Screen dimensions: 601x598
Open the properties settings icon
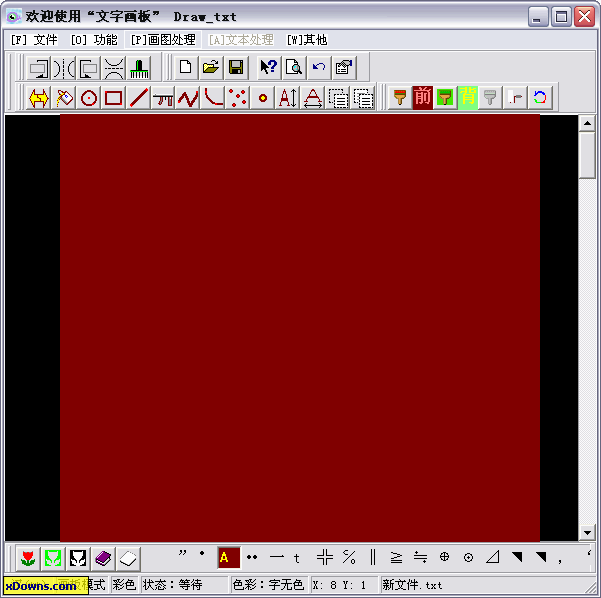pos(344,67)
